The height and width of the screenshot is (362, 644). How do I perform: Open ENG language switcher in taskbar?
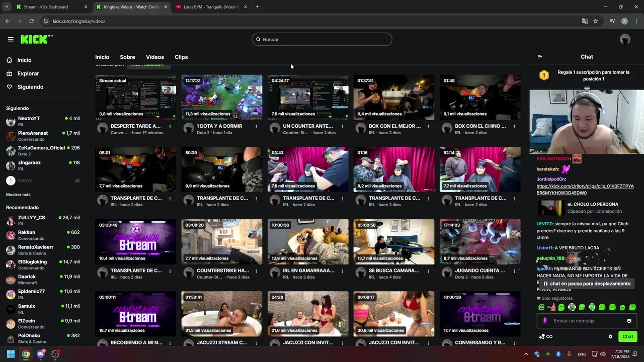582,354
